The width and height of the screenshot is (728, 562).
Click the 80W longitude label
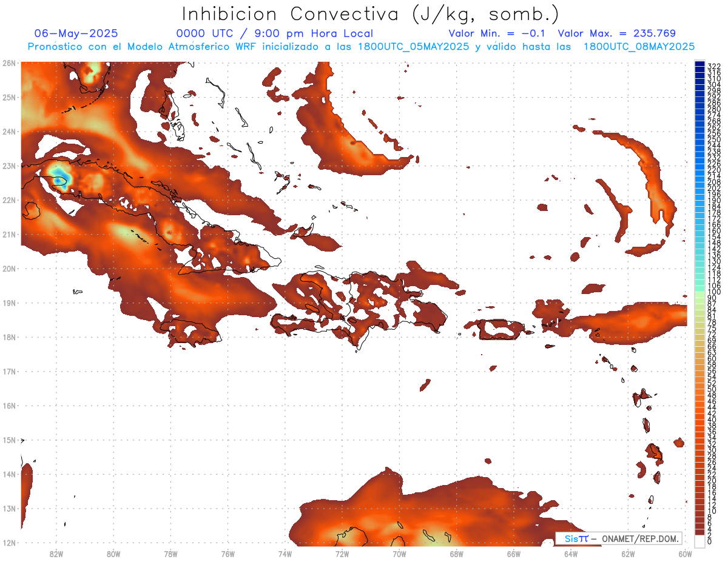pos(113,554)
